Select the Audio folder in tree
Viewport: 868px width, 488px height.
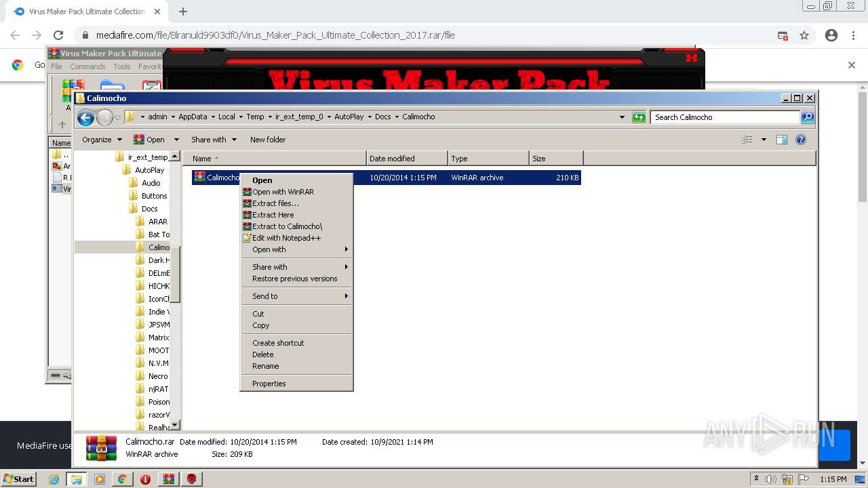click(144, 183)
